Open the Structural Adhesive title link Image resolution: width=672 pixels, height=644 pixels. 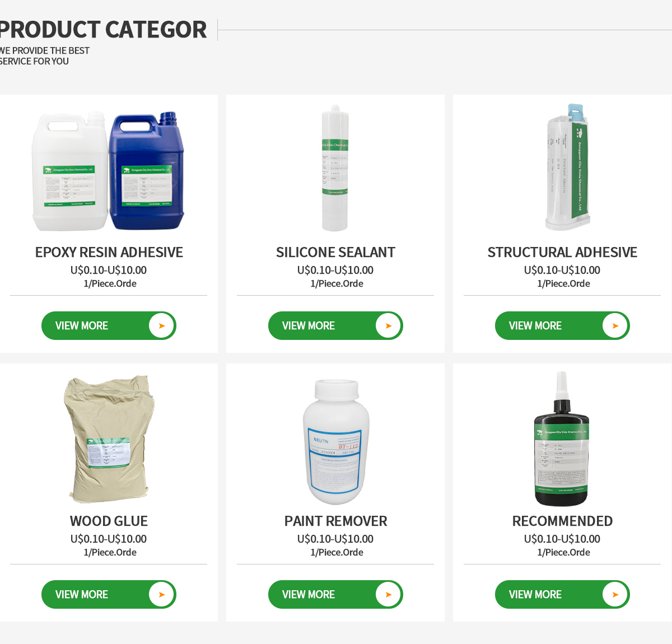pyautogui.click(x=562, y=253)
